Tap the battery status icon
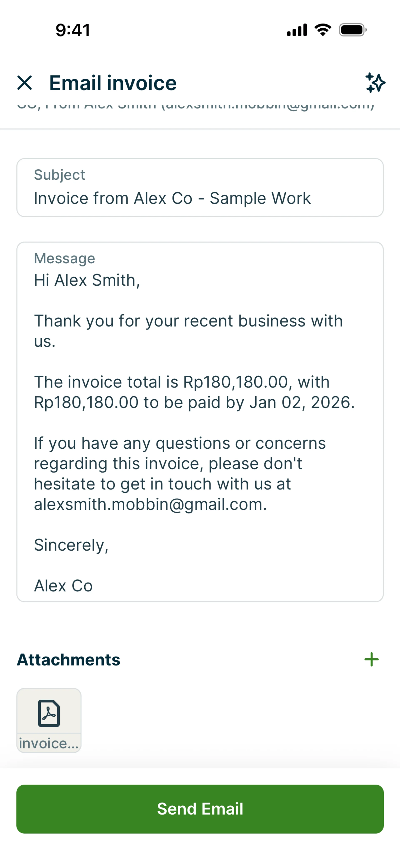The height and width of the screenshot is (868, 400). (352, 30)
